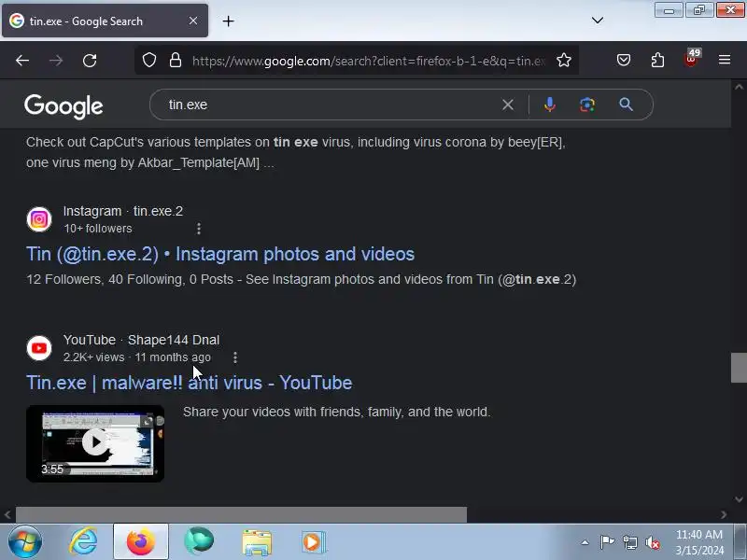Submit search with magnifier icon

click(x=626, y=105)
